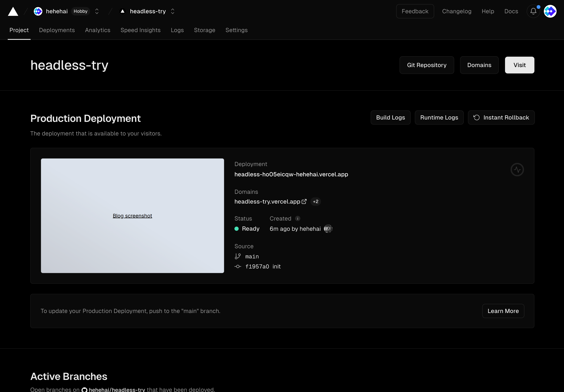The width and height of the screenshot is (564, 392).
Task: Open the team switcher chevrons next to Hobby
Action: pos(97,11)
